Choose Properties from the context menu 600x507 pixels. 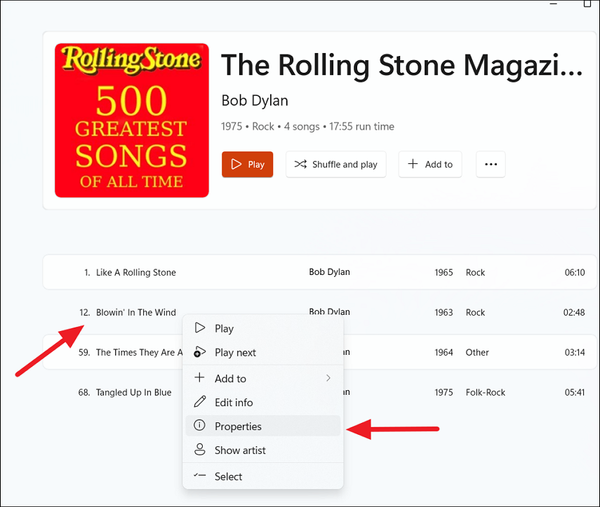click(238, 426)
